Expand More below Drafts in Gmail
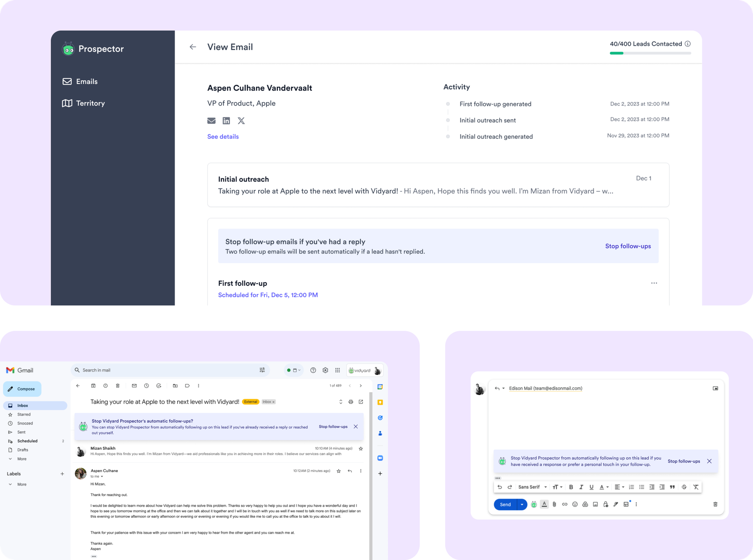This screenshot has height=560, width=753. 22,459
